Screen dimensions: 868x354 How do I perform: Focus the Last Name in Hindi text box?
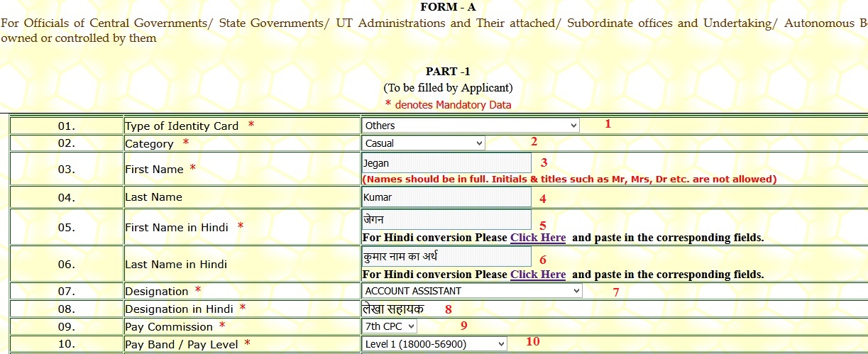tap(446, 257)
